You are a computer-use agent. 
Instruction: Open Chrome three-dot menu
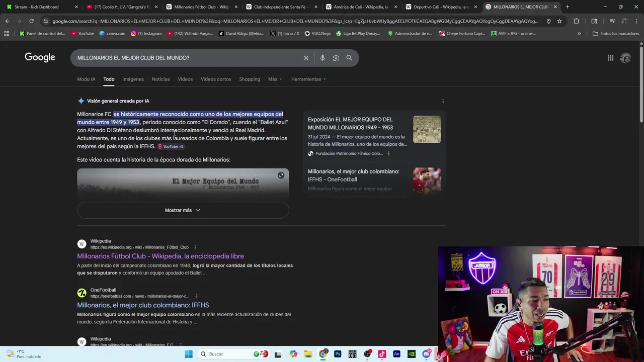(x=636, y=21)
